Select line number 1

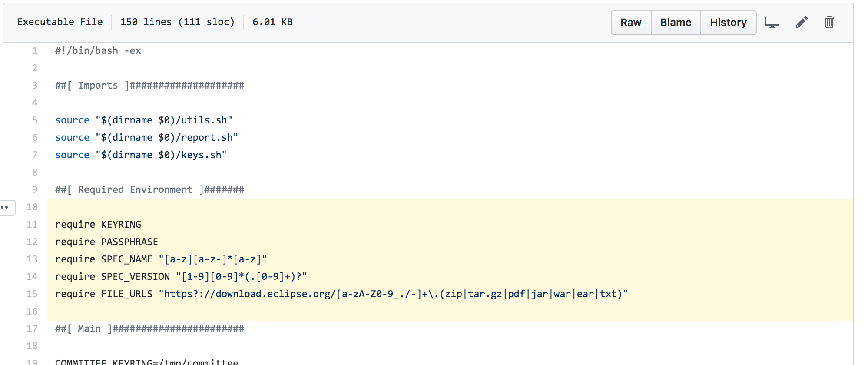coord(34,51)
